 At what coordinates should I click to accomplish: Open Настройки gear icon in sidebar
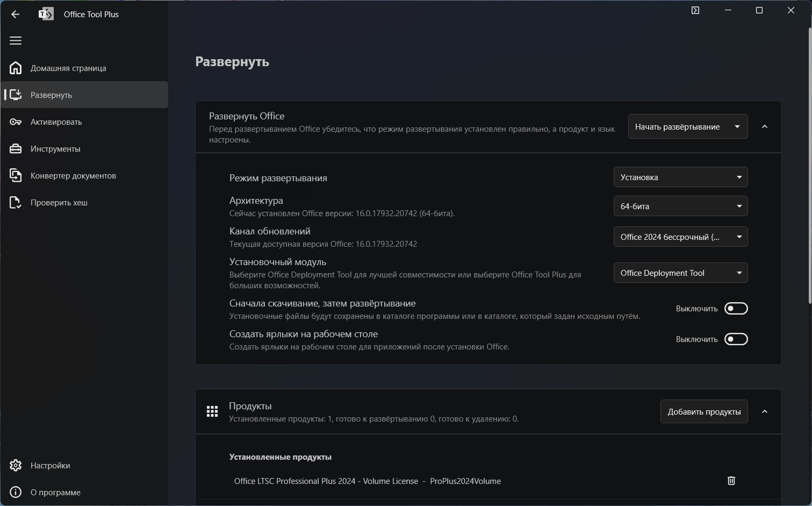16,466
